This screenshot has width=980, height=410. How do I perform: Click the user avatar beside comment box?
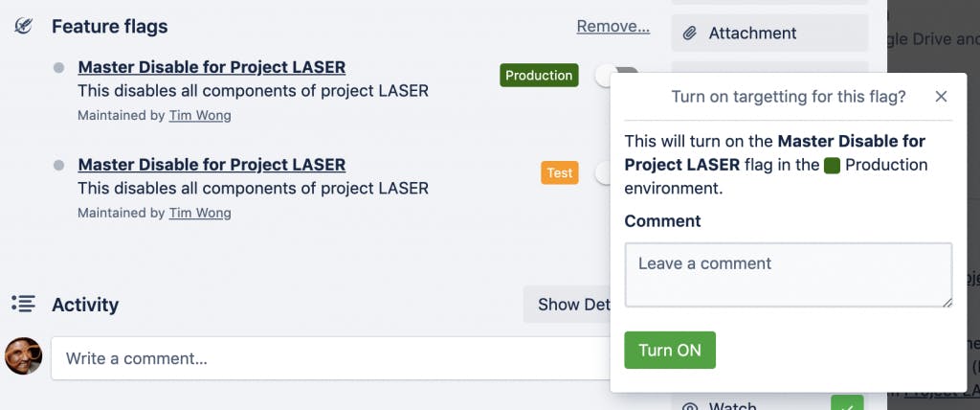pos(23,356)
